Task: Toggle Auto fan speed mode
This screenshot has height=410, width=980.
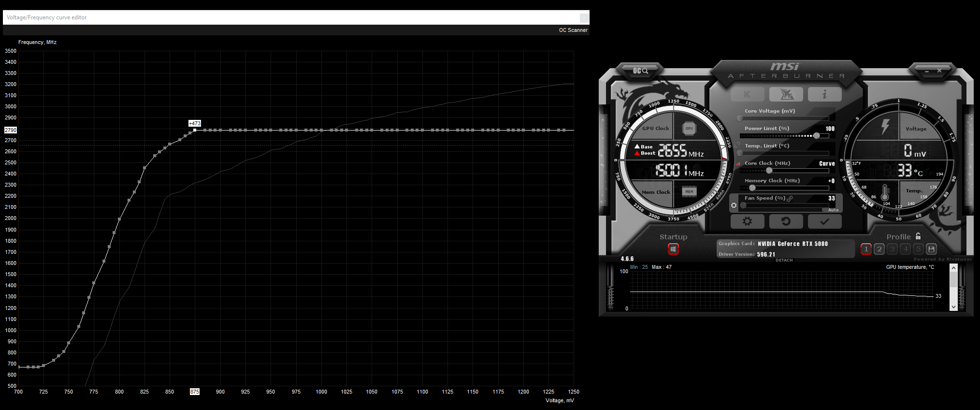Action: click(833, 210)
